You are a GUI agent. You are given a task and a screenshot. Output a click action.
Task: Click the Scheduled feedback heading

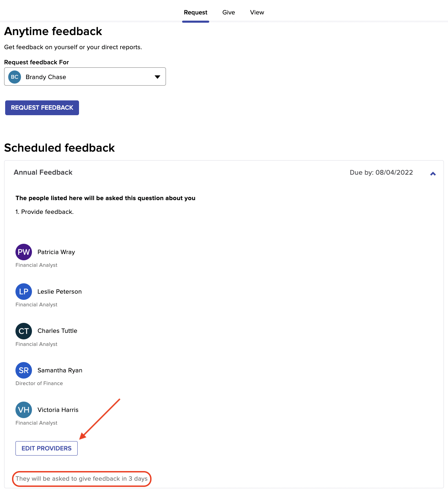tap(59, 148)
